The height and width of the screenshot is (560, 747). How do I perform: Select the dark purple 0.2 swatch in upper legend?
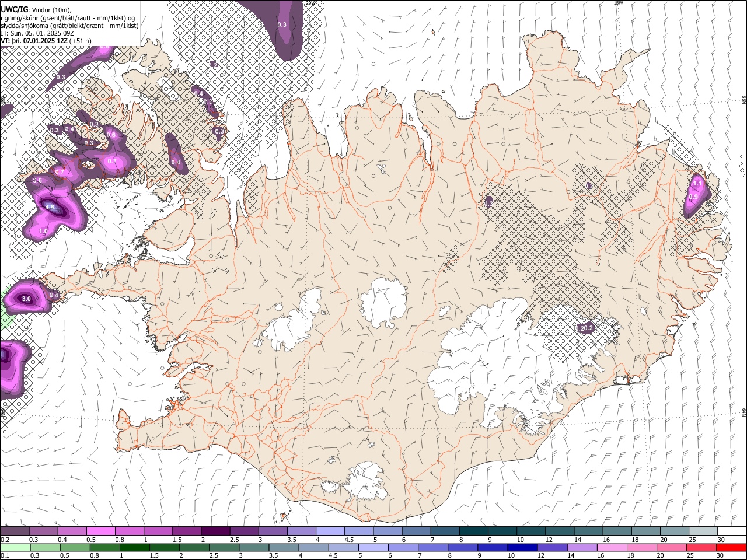point(15,531)
